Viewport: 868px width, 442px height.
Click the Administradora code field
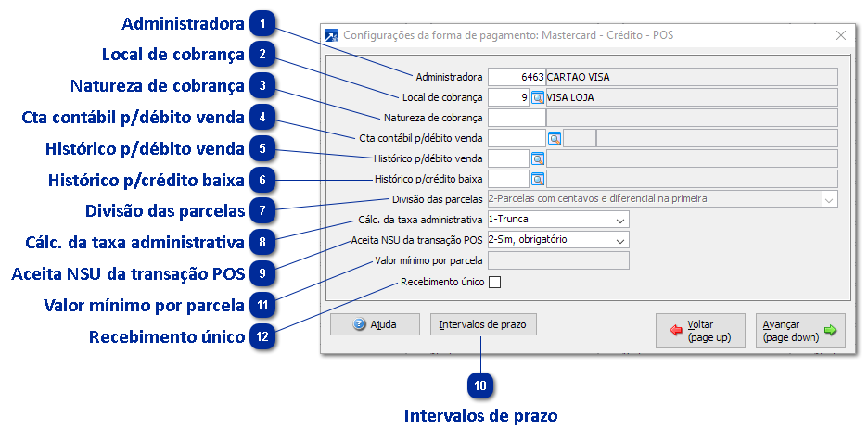click(516, 77)
